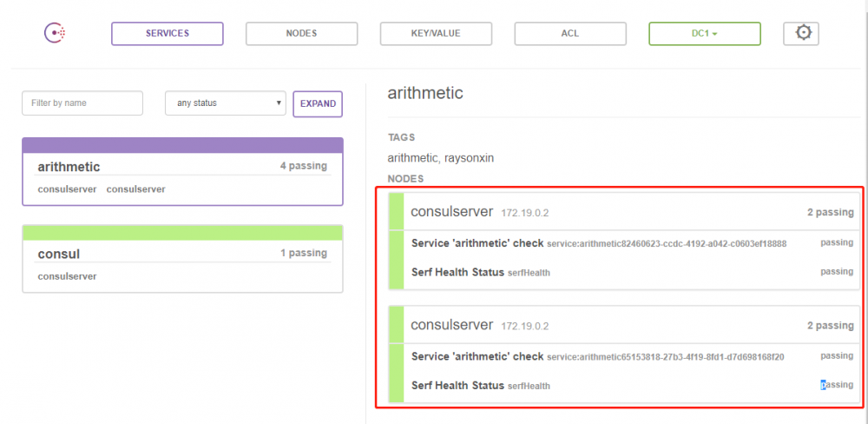Screen dimensions: 868x424
Task: Click consulserver under consul service card
Action: click(x=67, y=276)
